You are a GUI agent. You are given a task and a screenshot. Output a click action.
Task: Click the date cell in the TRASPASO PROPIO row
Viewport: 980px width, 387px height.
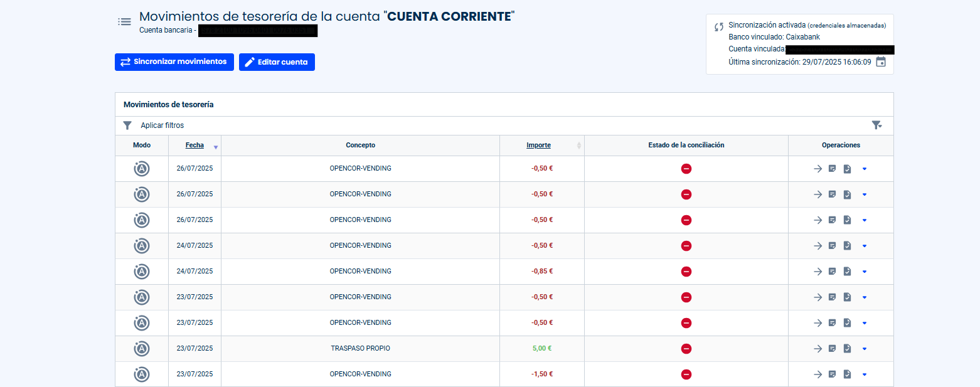tap(194, 349)
